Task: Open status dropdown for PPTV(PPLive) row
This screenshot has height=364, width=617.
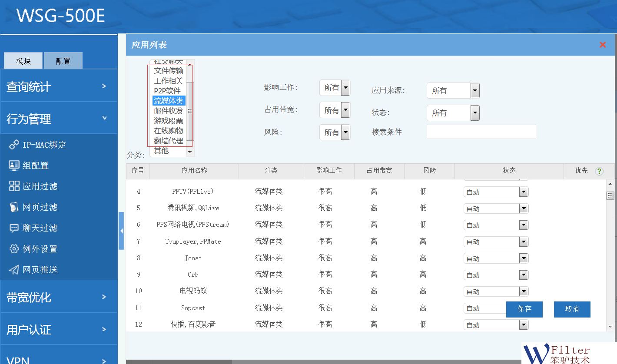Action: pyautogui.click(x=496, y=192)
